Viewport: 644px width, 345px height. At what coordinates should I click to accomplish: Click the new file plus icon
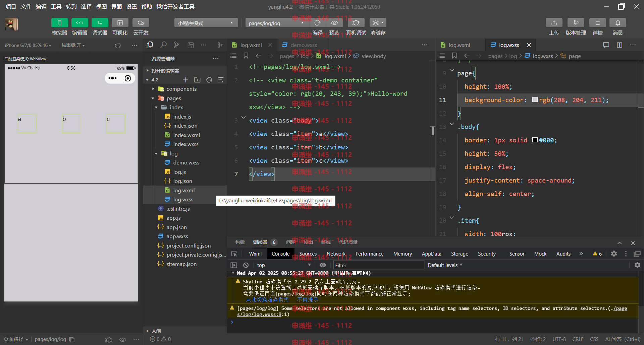tap(185, 80)
